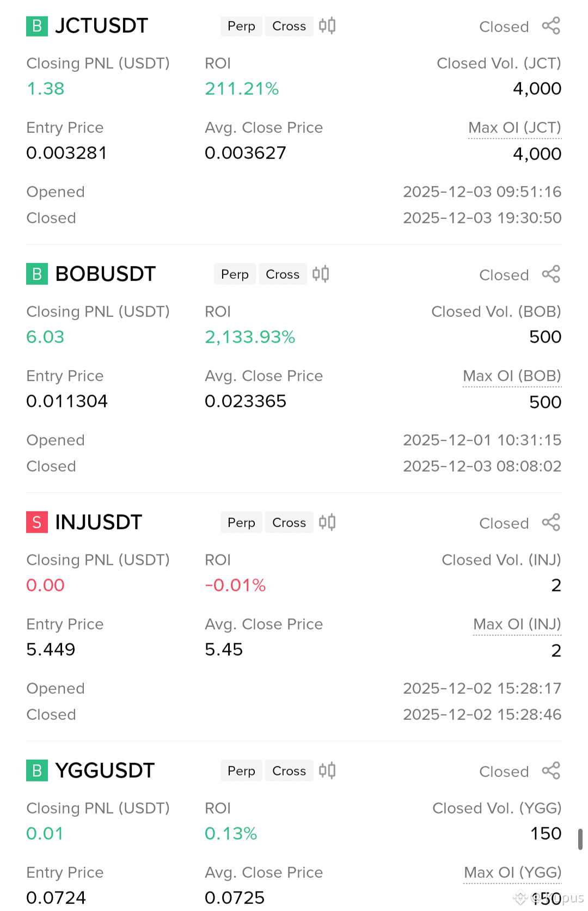588x911 pixels.
Task: View the INJUSDT candlestick chart icon
Action: 327,522
